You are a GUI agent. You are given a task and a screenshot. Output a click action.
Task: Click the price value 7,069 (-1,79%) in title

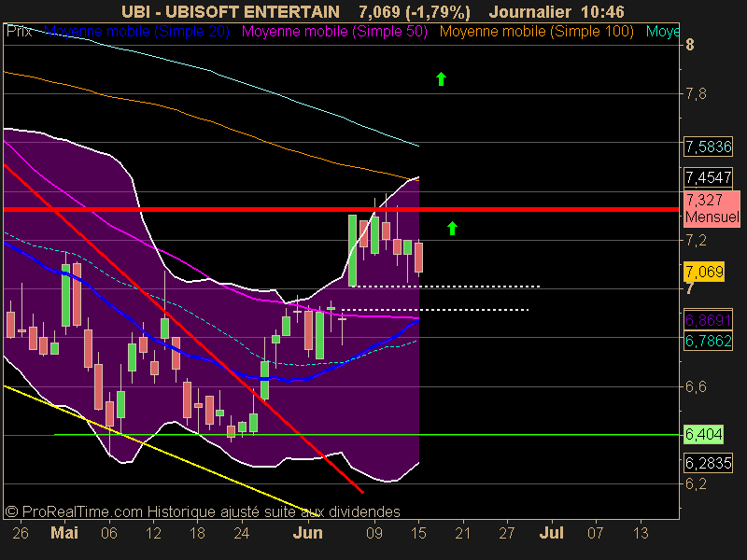pyautogui.click(x=414, y=11)
